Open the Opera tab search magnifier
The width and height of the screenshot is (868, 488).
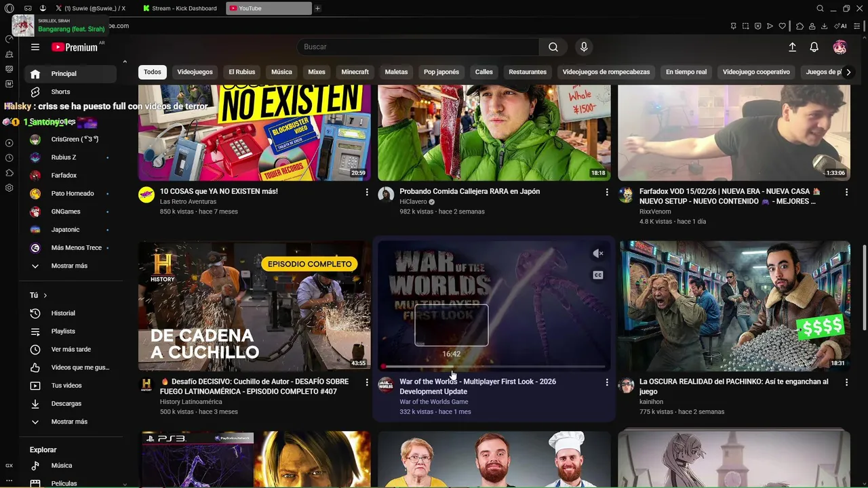click(x=820, y=8)
